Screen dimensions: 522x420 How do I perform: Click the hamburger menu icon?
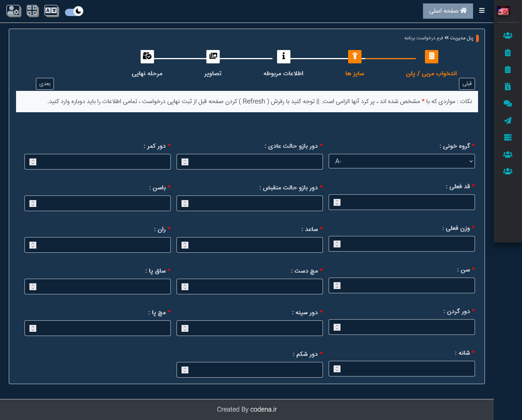[x=482, y=11]
